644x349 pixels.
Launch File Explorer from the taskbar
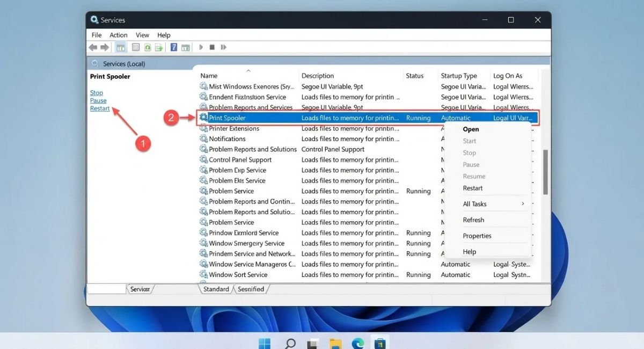335,344
